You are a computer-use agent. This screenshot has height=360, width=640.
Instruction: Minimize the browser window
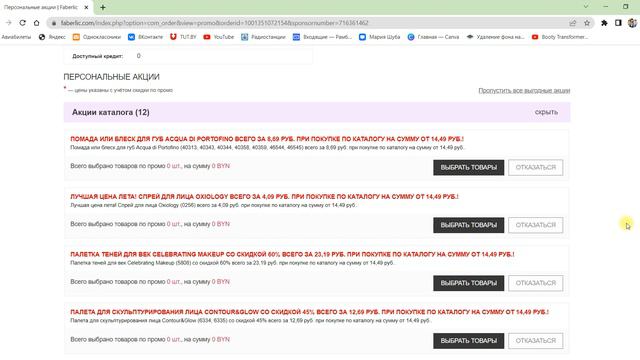coord(606,7)
